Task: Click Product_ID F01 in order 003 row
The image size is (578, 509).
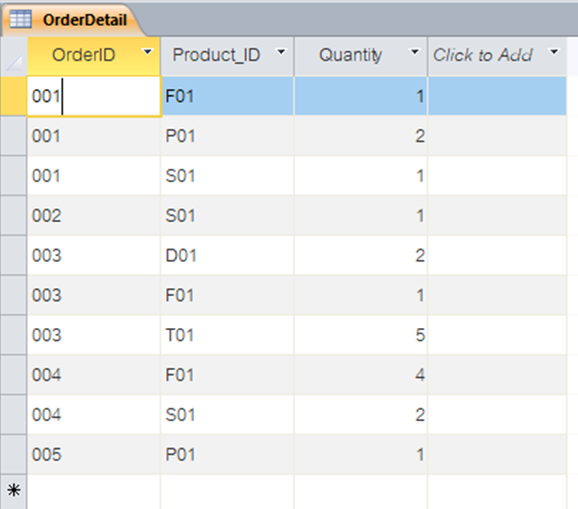Action: click(227, 295)
